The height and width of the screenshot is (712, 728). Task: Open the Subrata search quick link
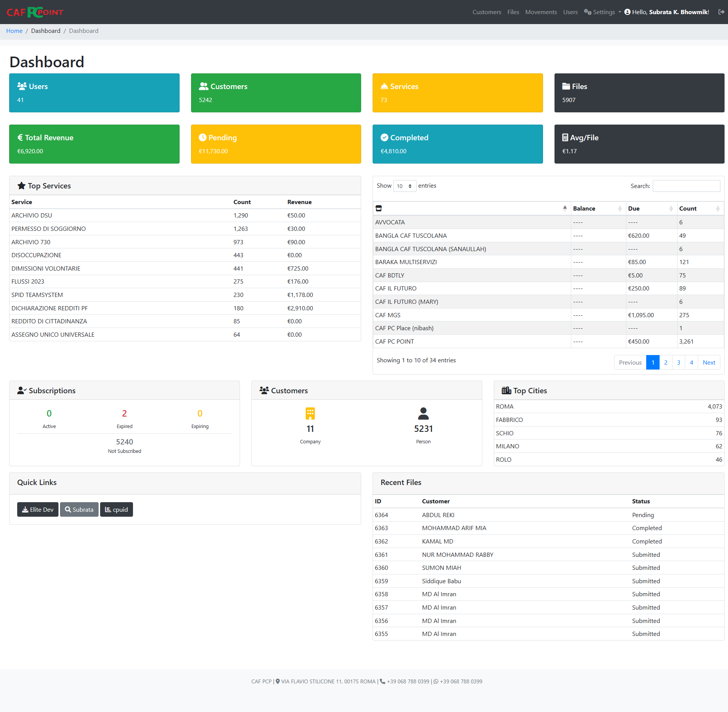(x=79, y=509)
